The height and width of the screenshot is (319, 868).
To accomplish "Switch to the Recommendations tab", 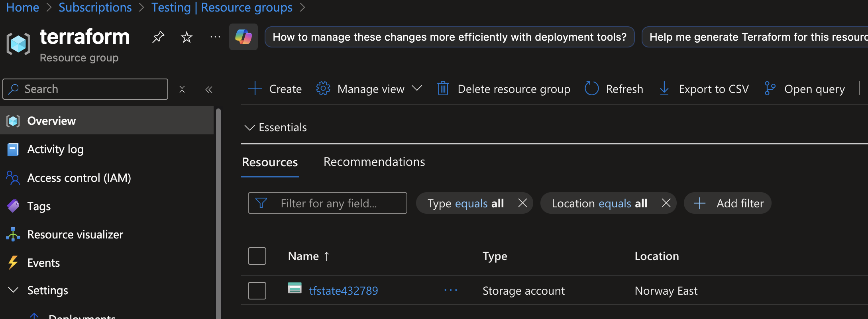I will (374, 162).
